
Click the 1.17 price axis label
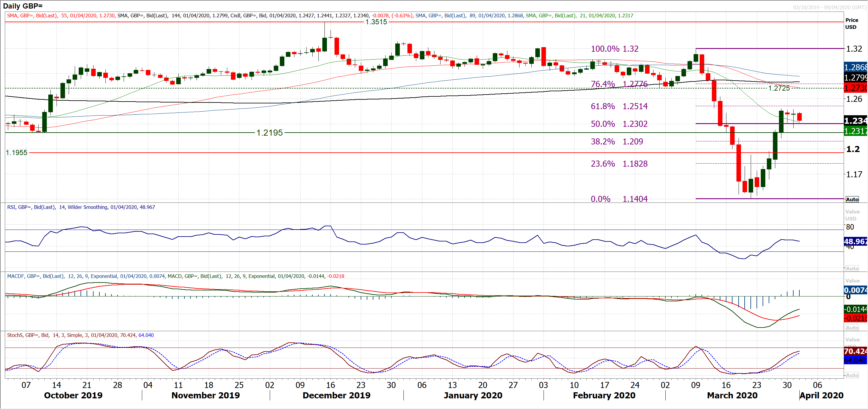pyautogui.click(x=854, y=174)
